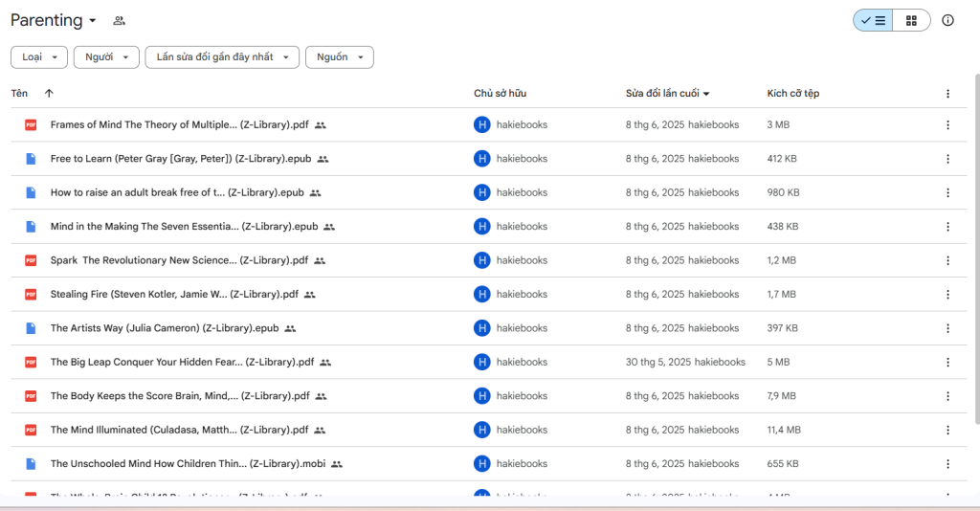980x511 pixels.
Task: Open the view details info icon
Action: [x=948, y=21]
